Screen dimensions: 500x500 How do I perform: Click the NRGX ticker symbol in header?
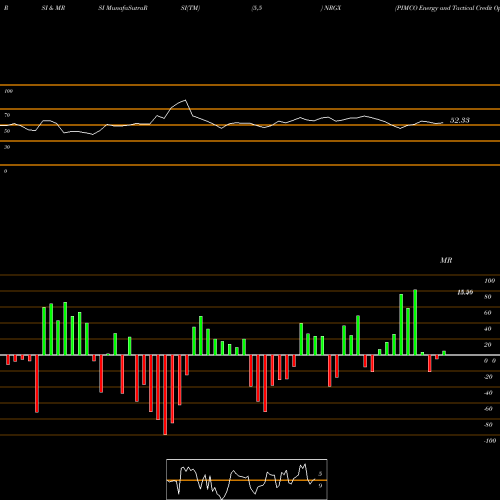[x=332, y=8]
